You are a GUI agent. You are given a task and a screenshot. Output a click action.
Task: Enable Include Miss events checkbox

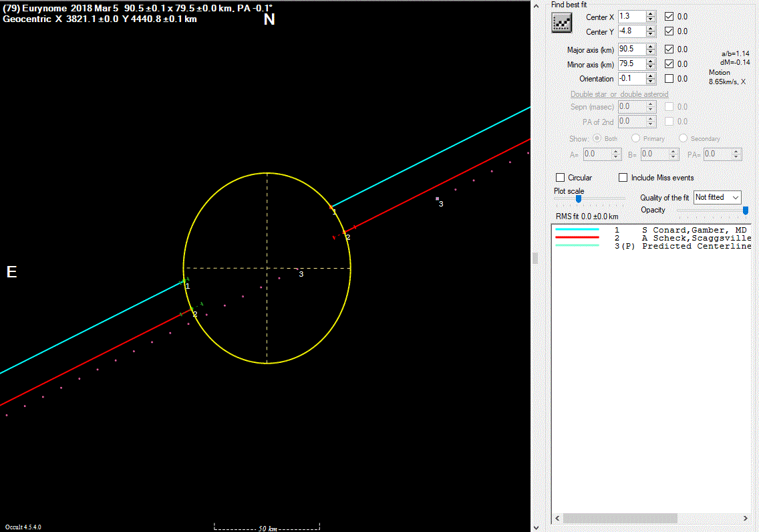[x=623, y=178]
